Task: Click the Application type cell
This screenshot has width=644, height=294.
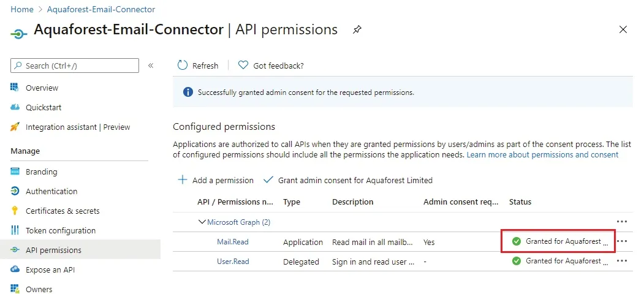Action: tap(303, 243)
